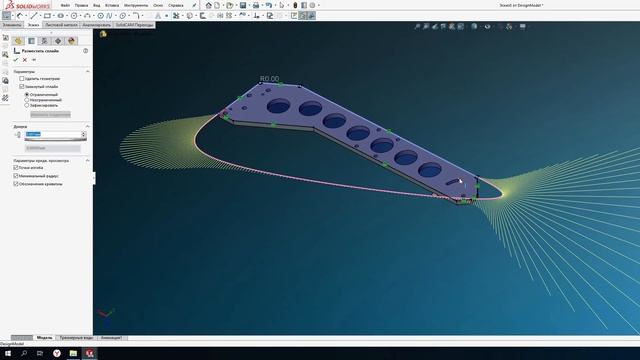Open PropertyManager tab icon

[x=31, y=41]
